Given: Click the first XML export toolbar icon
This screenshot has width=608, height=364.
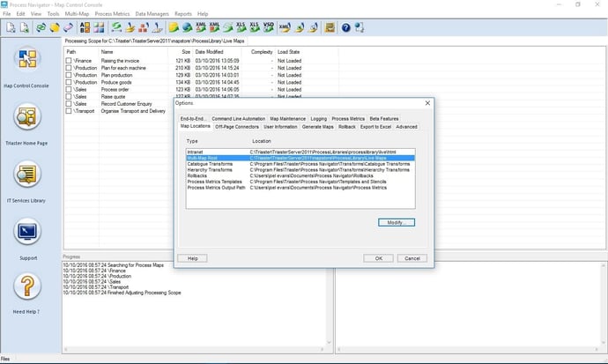Looking at the screenshot, I should 201,27.
